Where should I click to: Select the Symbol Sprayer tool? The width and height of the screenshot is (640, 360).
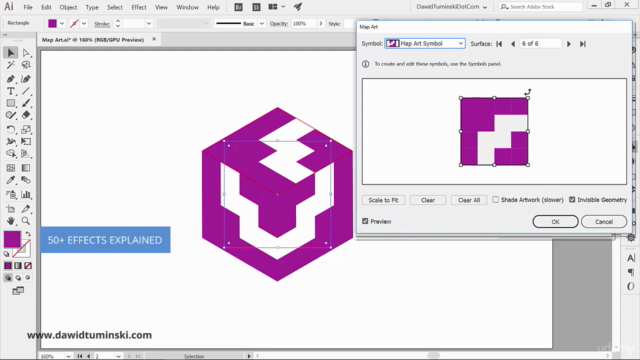11,195
